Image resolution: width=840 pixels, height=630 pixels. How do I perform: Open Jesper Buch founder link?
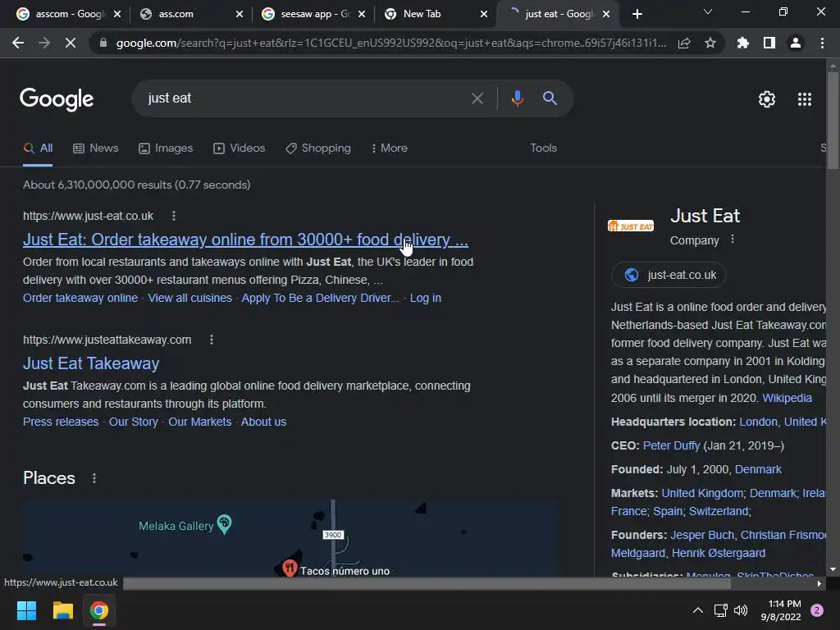(702, 535)
